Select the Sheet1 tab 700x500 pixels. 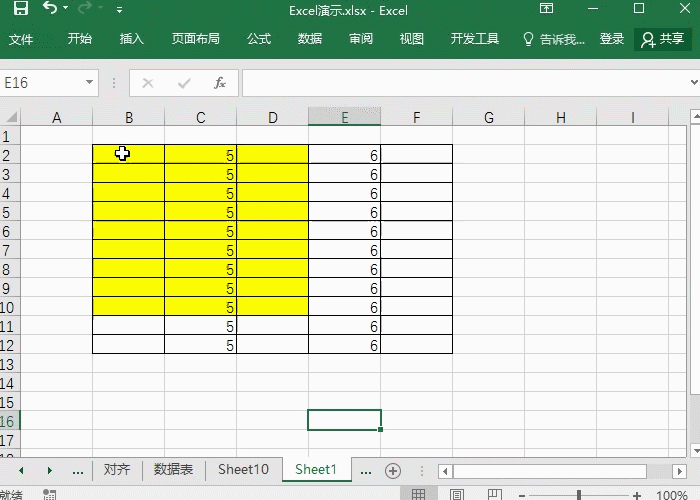[316, 470]
